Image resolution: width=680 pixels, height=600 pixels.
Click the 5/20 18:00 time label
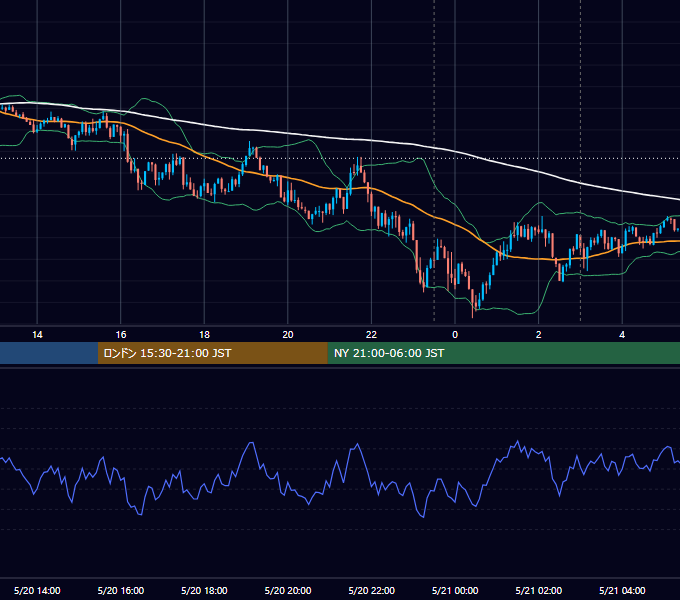click(x=204, y=590)
